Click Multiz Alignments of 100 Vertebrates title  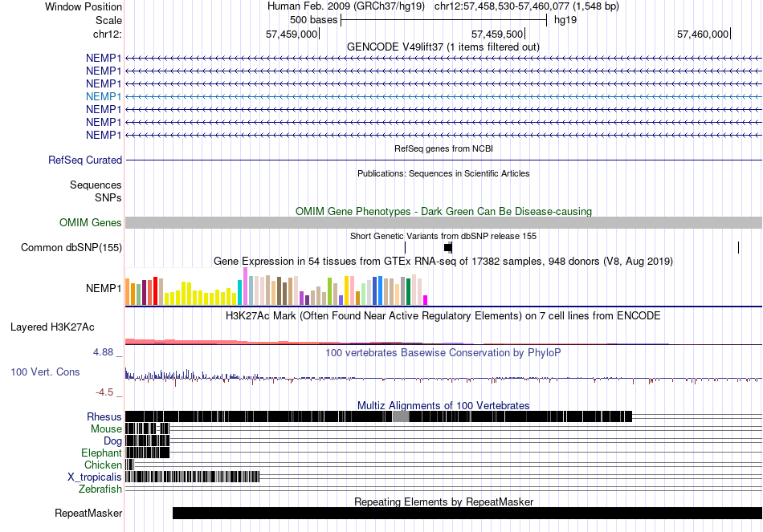tap(443, 405)
